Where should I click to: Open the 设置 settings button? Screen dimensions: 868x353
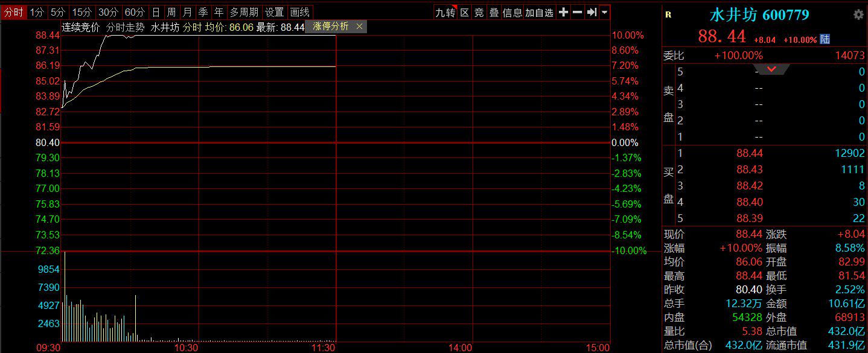coord(274,12)
